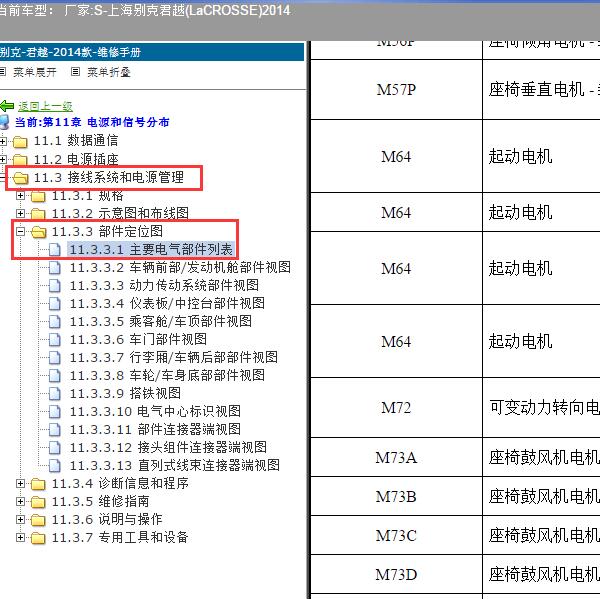
Task: Open 11.3.3.7 行李厢/车辆后部部件视图
Action: click(174, 357)
